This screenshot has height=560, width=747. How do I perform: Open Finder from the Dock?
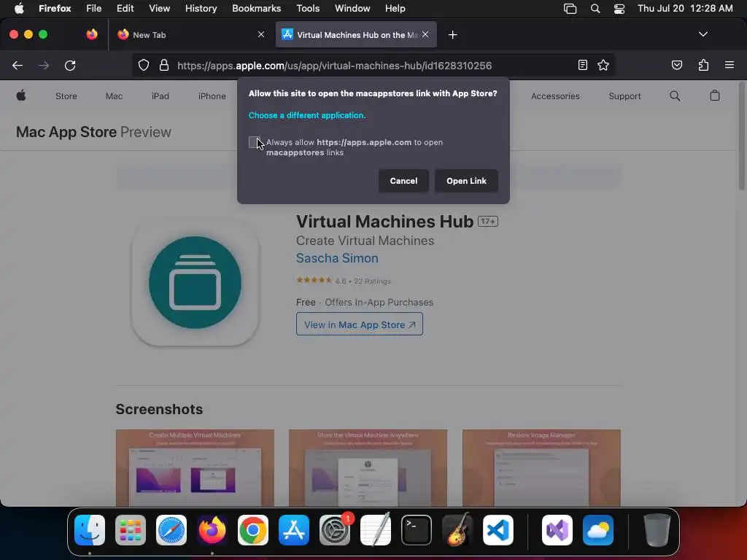tap(90, 530)
